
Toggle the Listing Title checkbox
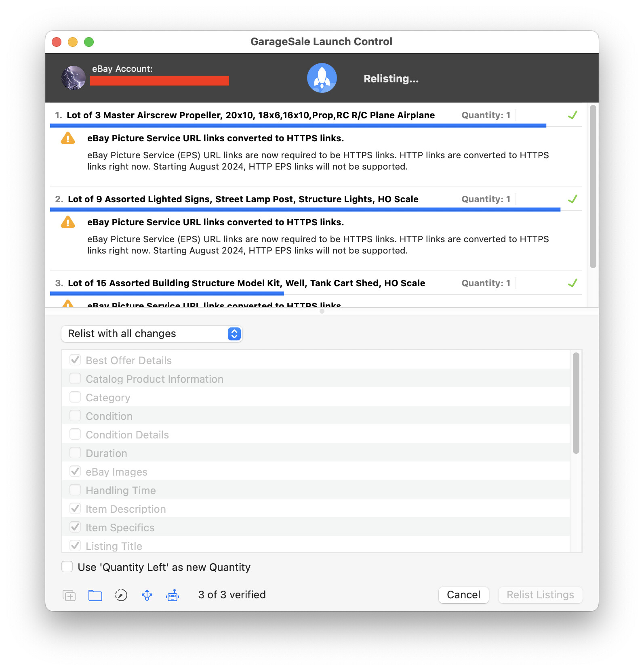click(x=75, y=545)
